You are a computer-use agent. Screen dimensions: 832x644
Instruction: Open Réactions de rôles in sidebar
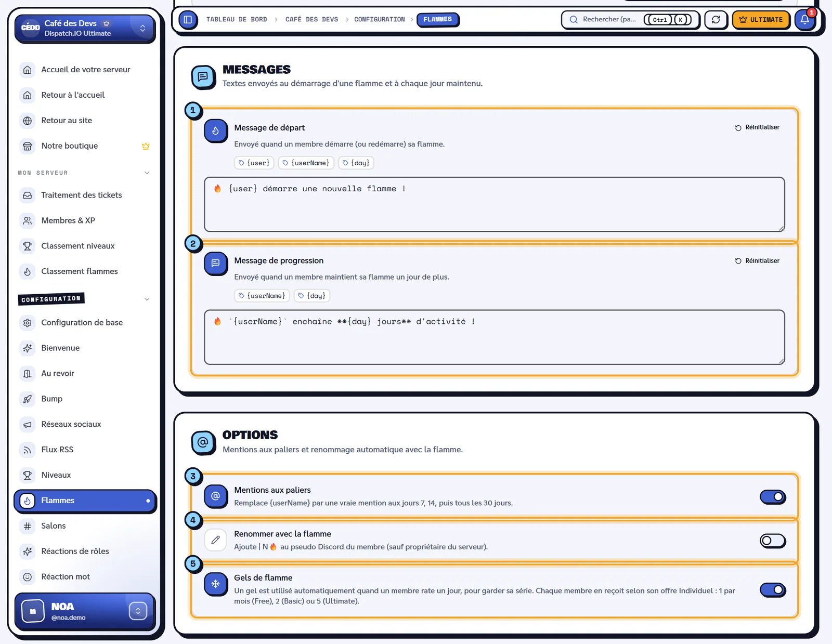[x=85, y=551]
